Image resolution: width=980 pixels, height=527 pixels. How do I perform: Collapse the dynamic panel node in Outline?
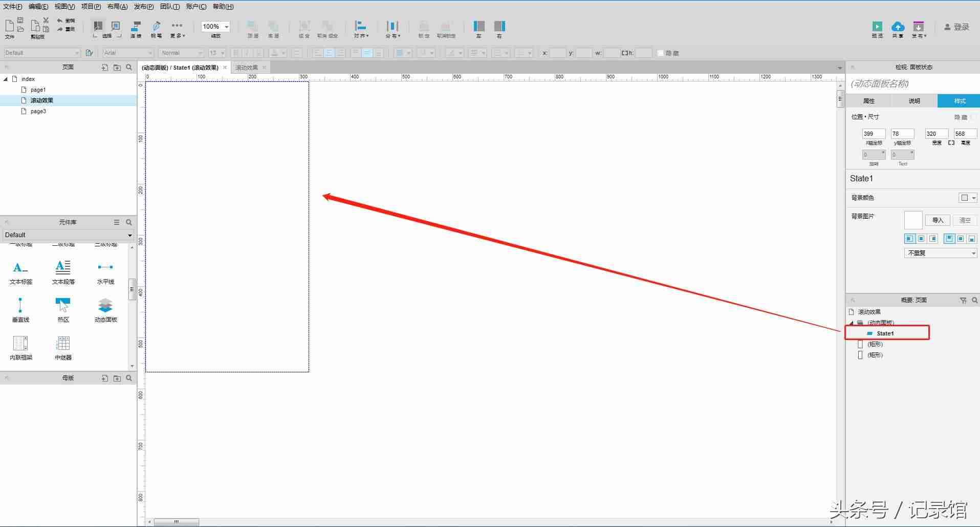pyautogui.click(x=852, y=323)
